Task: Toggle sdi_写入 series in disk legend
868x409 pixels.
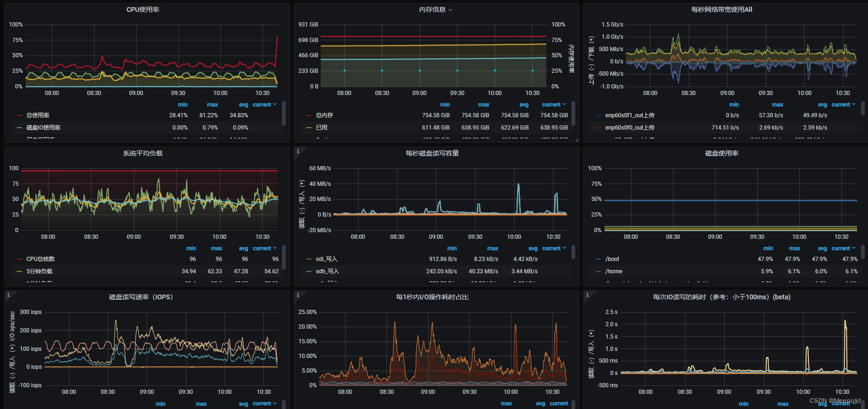Action: tap(326, 259)
